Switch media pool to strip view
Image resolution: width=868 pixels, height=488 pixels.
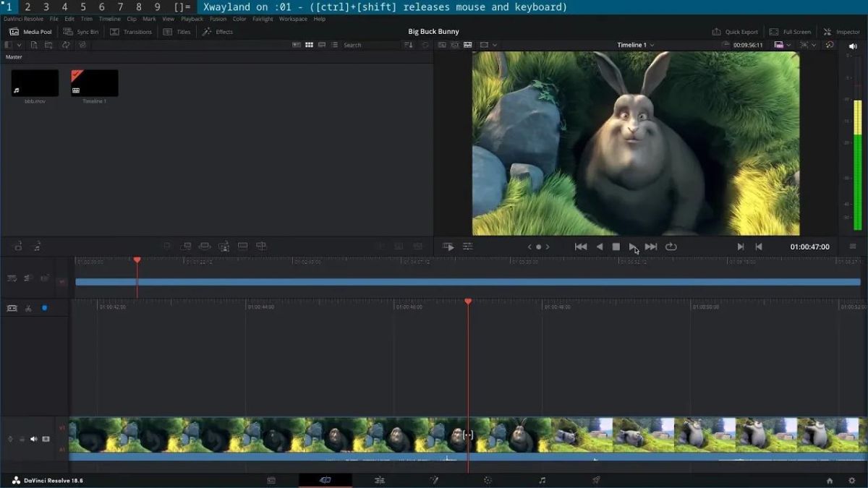point(322,45)
